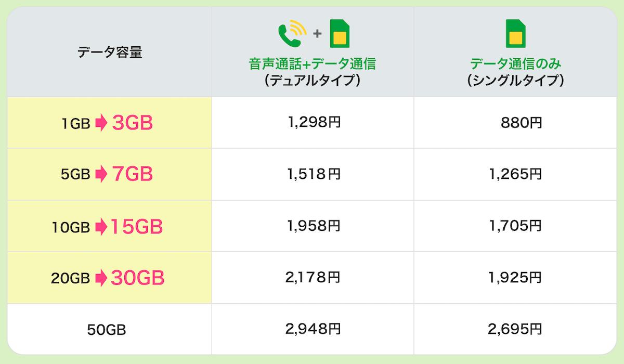Click the 880円 single type price
Image resolution: width=624 pixels, height=364 pixels.
point(521,123)
